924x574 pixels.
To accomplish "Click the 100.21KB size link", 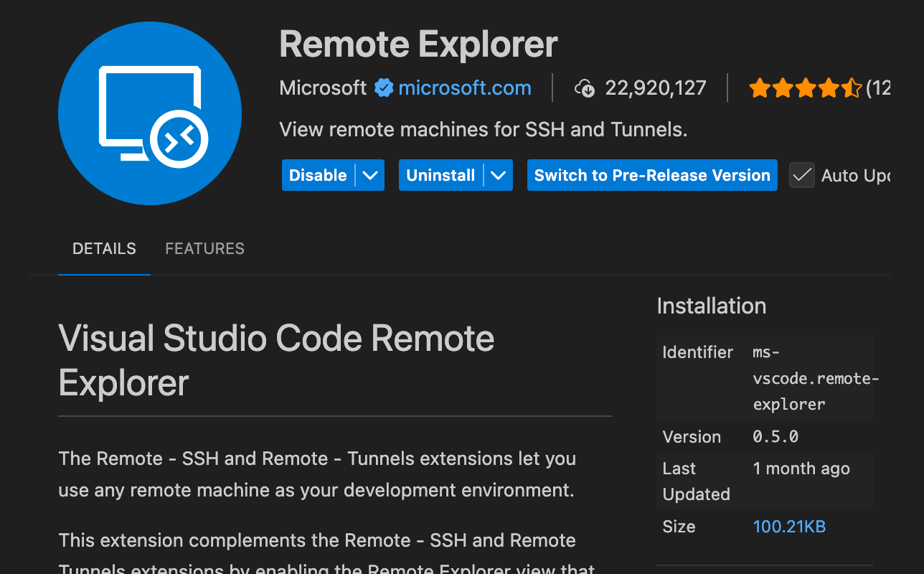I will (x=789, y=527).
